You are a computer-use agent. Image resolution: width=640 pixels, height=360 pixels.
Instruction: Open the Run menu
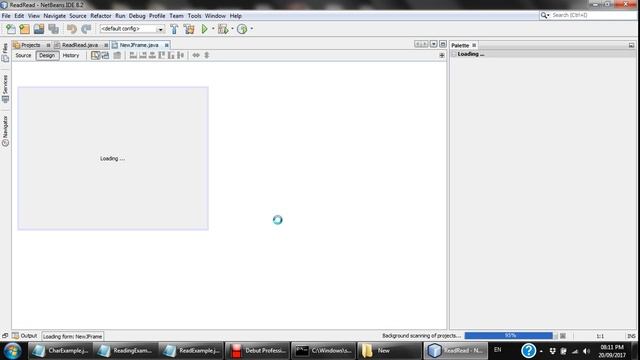pos(120,16)
